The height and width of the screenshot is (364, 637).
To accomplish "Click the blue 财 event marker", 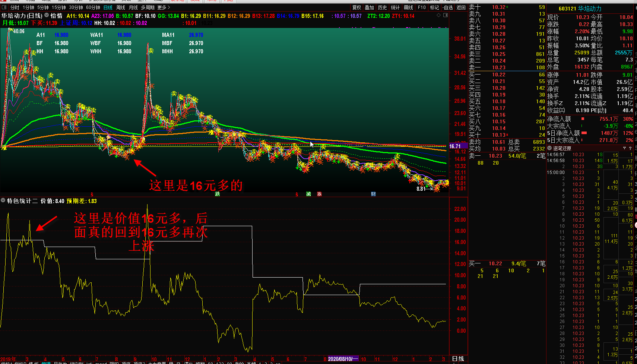I will tap(373, 194).
